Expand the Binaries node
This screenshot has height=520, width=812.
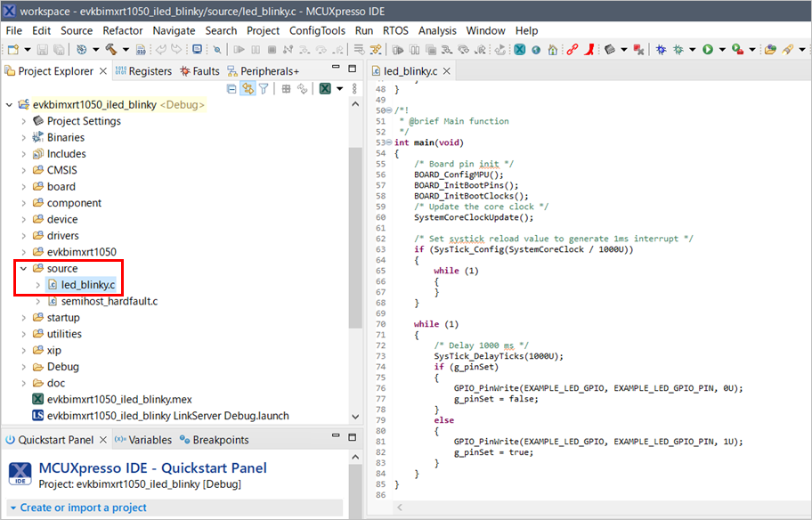pyautogui.click(x=23, y=137)
